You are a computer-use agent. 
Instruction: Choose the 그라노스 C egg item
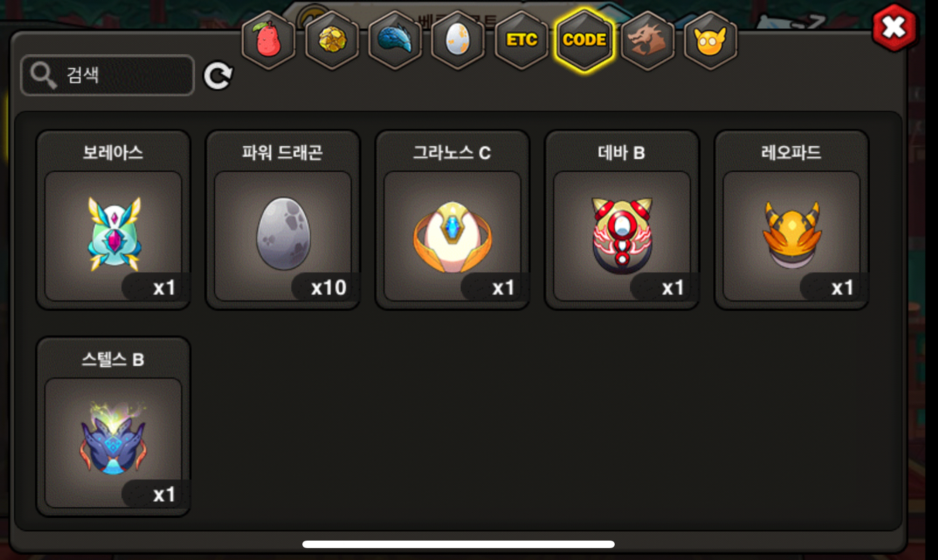point(452,220)
